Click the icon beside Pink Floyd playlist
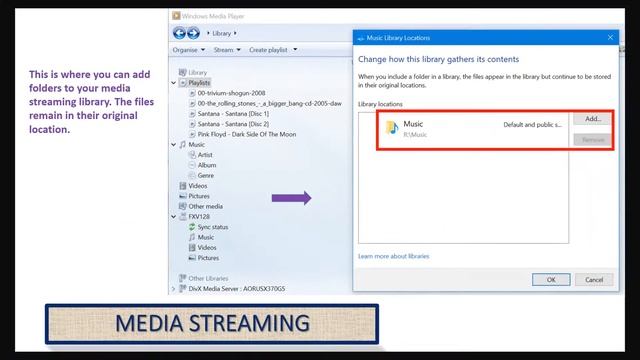 tap(192, 134)
